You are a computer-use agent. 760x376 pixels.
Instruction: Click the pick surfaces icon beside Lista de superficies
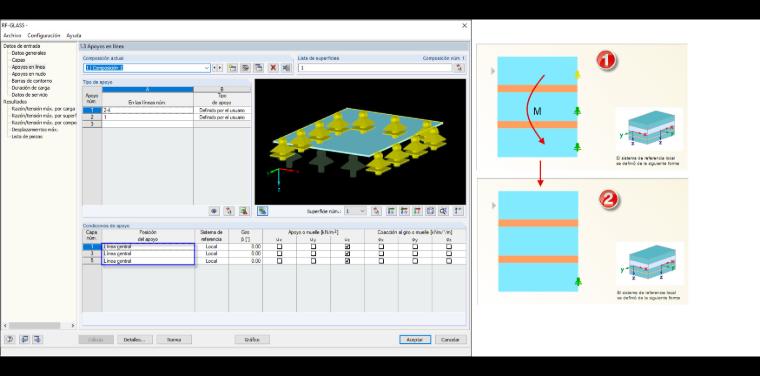459,68
